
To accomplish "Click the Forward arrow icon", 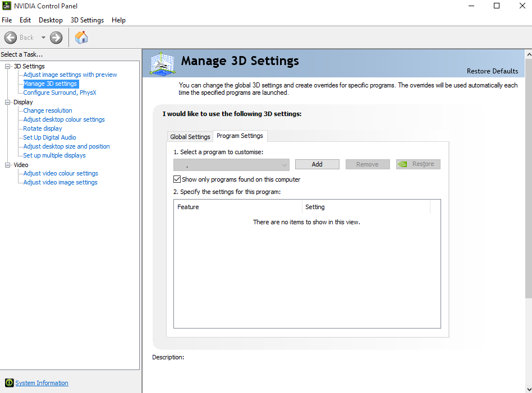I will [x=56, y=38].
